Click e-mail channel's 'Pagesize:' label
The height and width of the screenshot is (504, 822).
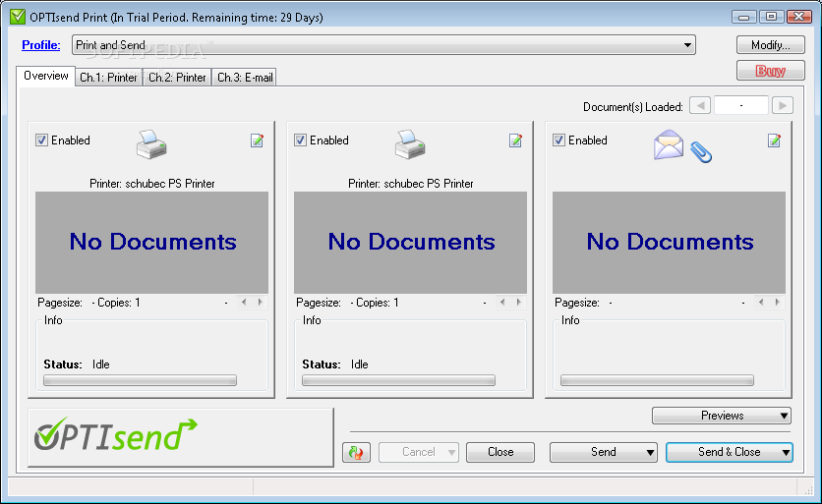click(577, 303)
